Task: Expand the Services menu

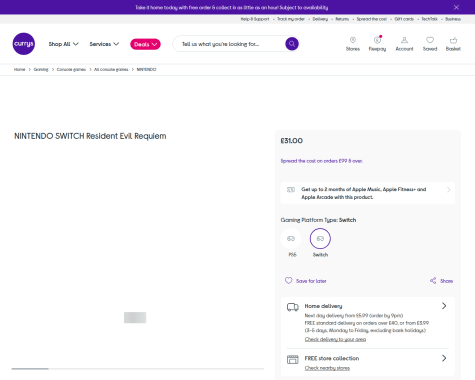Action: (x=104, y=44)
